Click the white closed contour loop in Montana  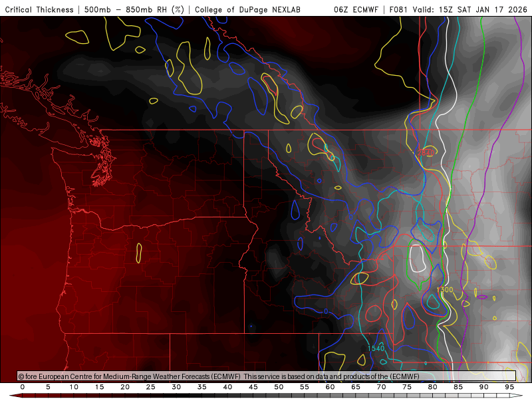417,259
